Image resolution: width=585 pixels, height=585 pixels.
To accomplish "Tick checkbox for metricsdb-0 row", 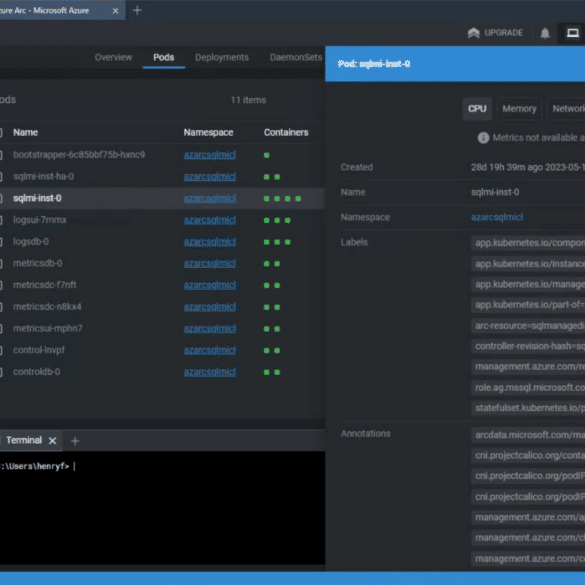I will 1,263.
